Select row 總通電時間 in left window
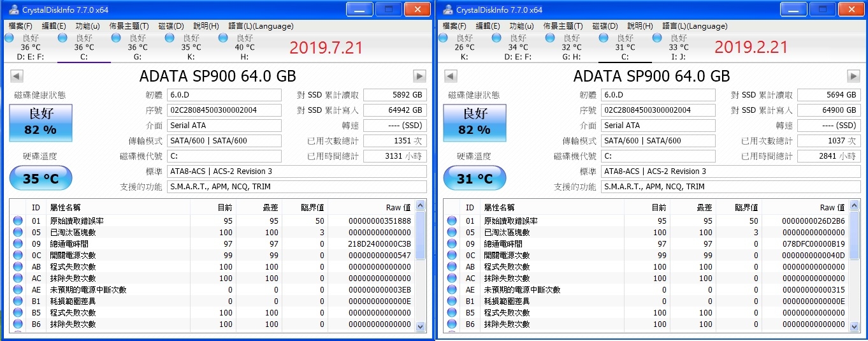Image resolution: width=868 pixels, height=341 pixels. (212, 244)
